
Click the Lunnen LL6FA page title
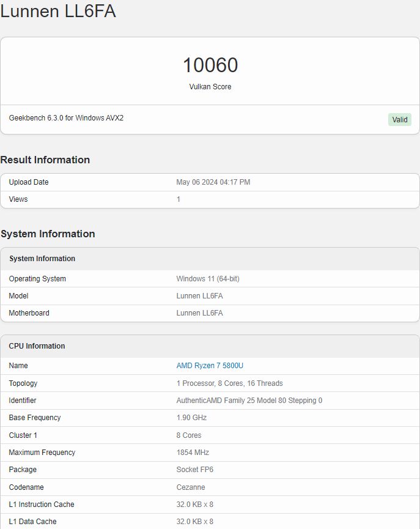pos(58,11)
